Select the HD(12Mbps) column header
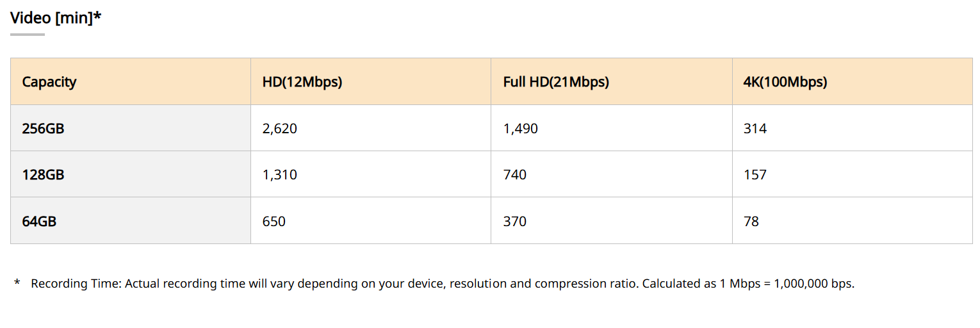 tap(302, 82)
